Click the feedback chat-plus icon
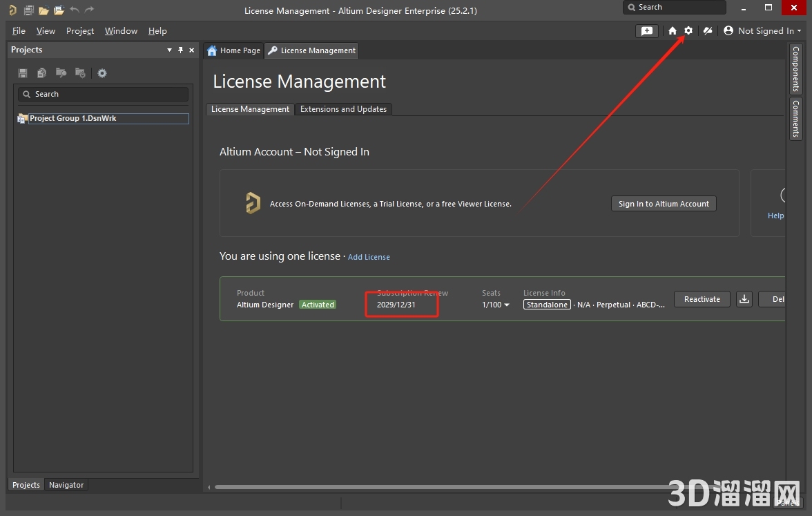Viewport: 812px width, 516px height. [x=647, y=31]
